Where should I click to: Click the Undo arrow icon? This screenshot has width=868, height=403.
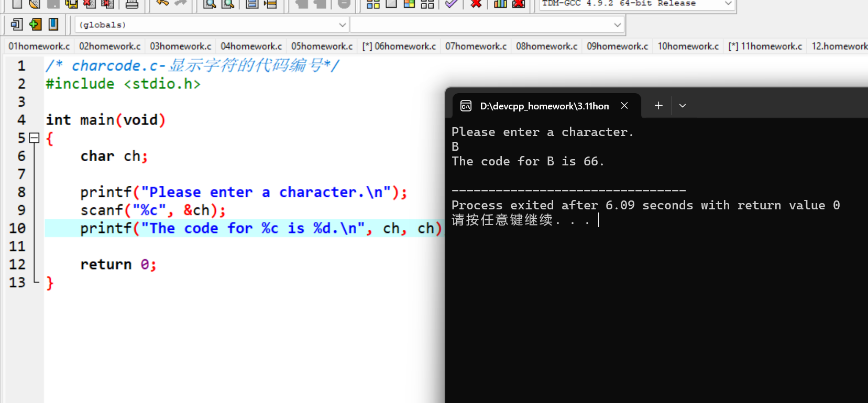(162, 4)
